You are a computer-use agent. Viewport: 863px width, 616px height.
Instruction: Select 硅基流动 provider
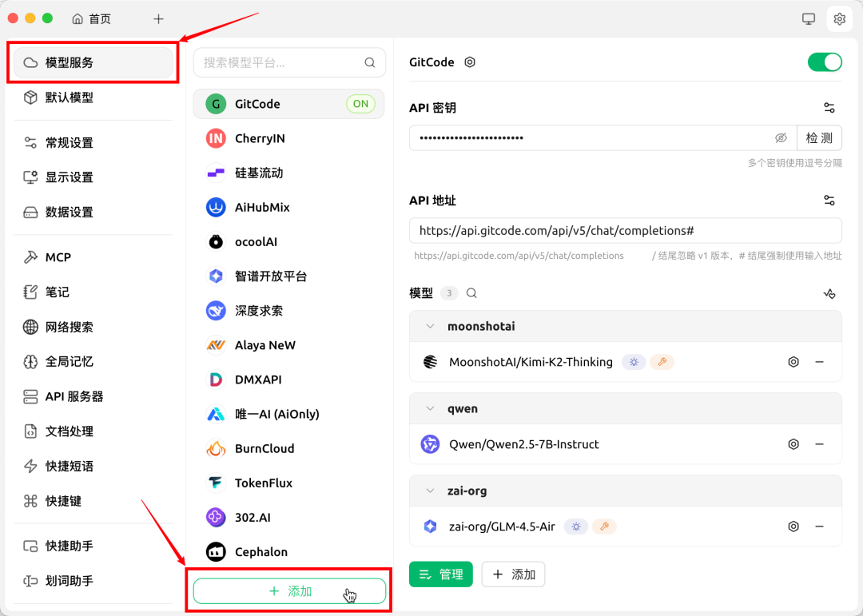point(289,173)
